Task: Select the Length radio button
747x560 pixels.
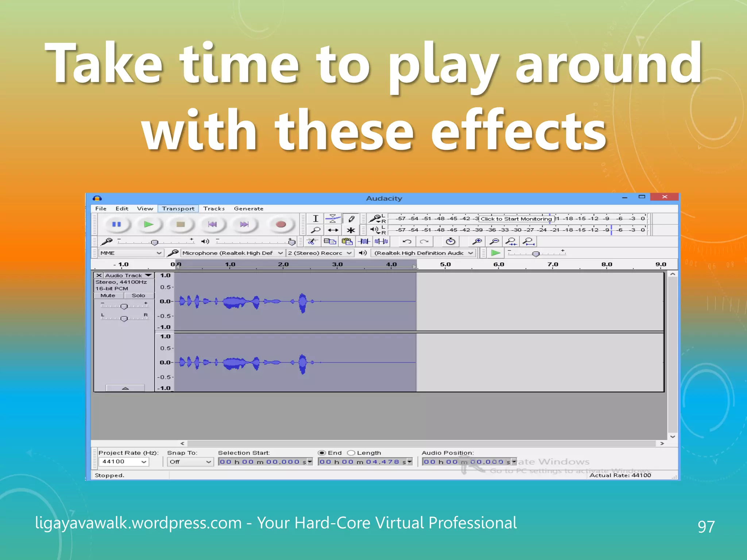Action: point(351,453)
